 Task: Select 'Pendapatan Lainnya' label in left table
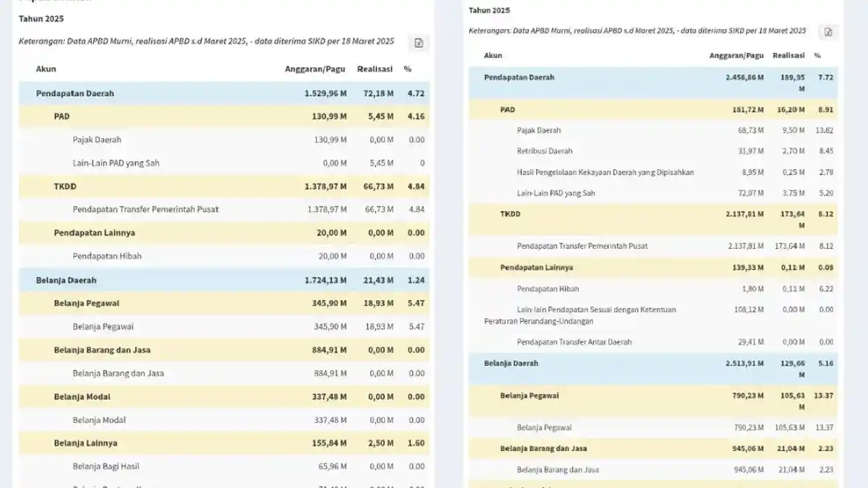(x=94, y=233)
